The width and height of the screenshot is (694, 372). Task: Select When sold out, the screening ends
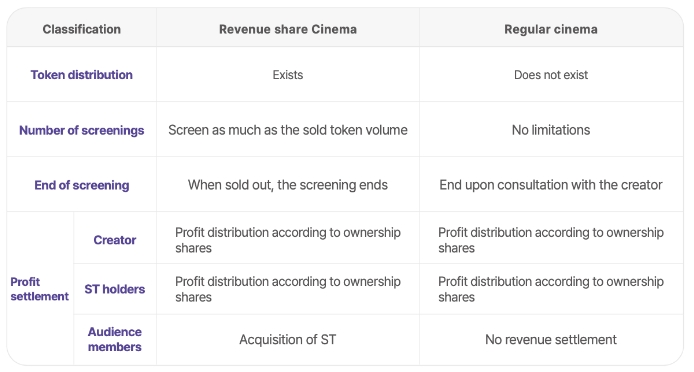[x=288, y=185]
